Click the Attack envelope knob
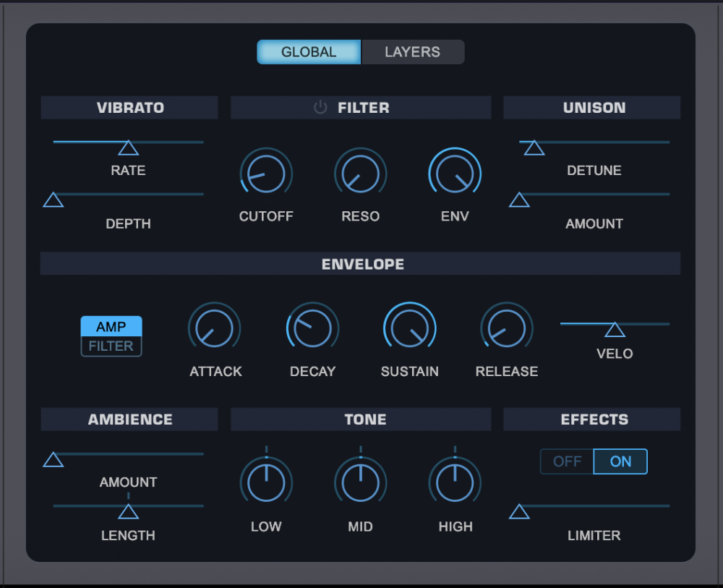 point(215,328)
